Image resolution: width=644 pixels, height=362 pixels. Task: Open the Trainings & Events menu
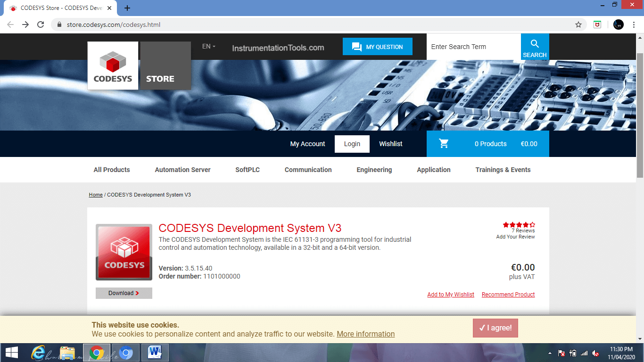(503, 170)
